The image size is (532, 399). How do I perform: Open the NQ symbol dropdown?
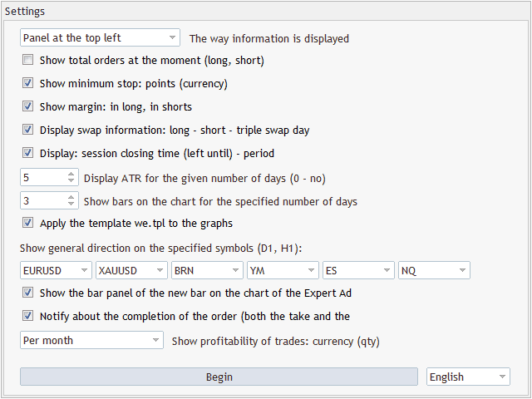(434, 270)
